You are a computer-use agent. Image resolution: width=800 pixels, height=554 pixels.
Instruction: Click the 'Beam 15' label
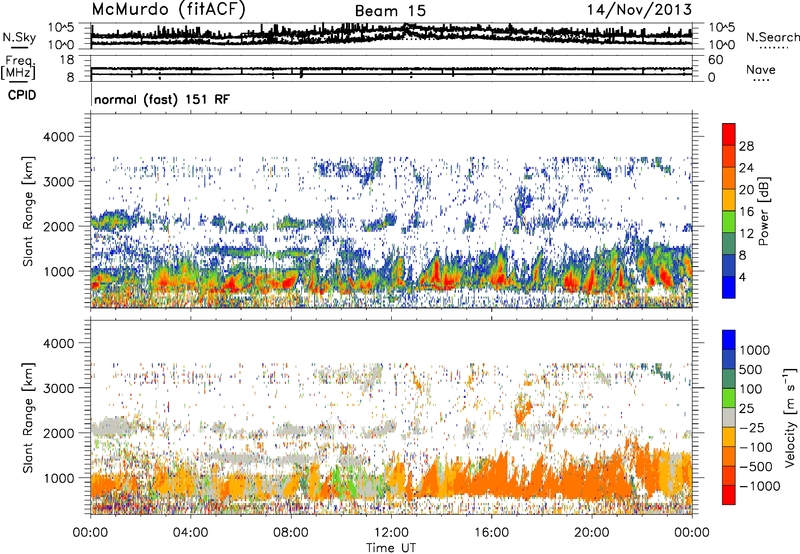pos(390,11)
